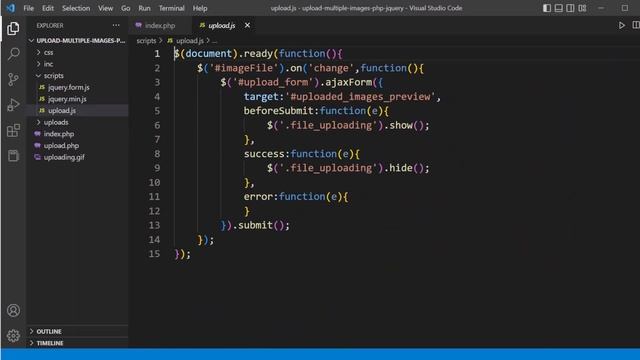Open the Source Control view
The image size is (640, 360).
[x=13, y=79]
